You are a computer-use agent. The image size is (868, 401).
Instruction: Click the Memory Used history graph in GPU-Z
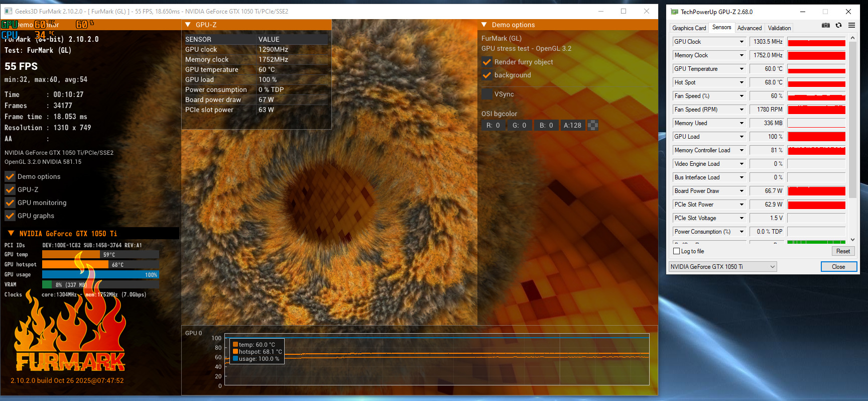(816, 123)
